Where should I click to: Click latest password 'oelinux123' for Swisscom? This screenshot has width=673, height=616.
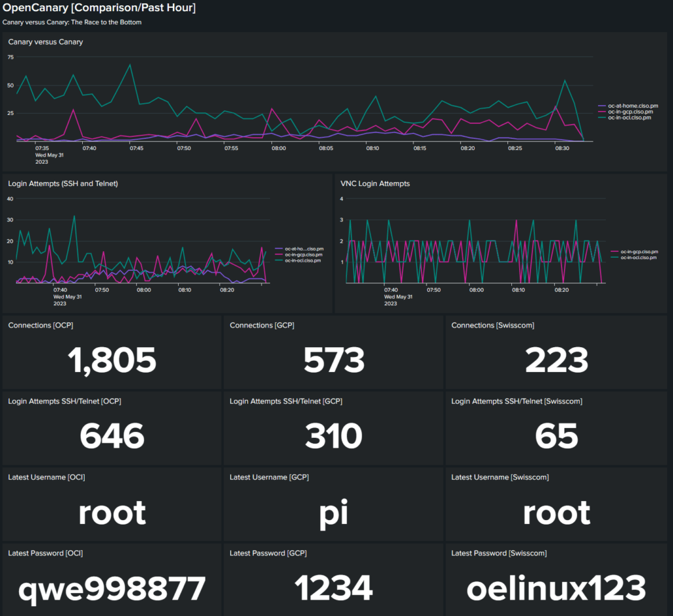click(x=556, y=588)
